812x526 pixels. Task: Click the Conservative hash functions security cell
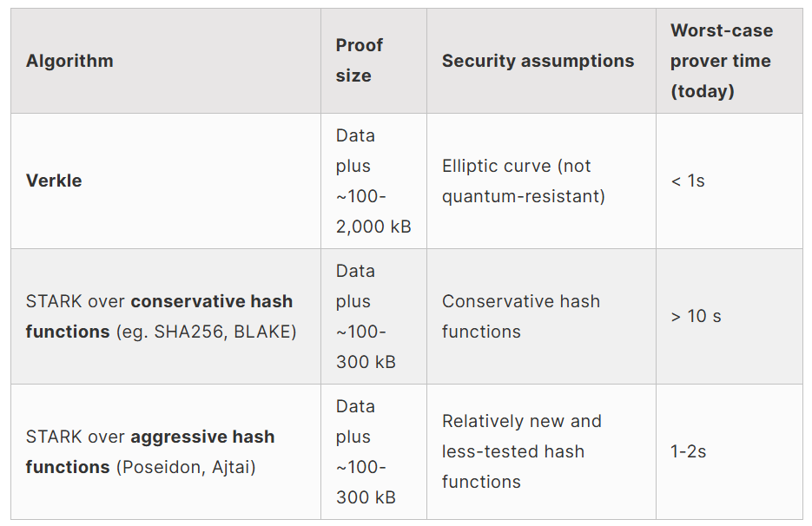tap(520, 316)
